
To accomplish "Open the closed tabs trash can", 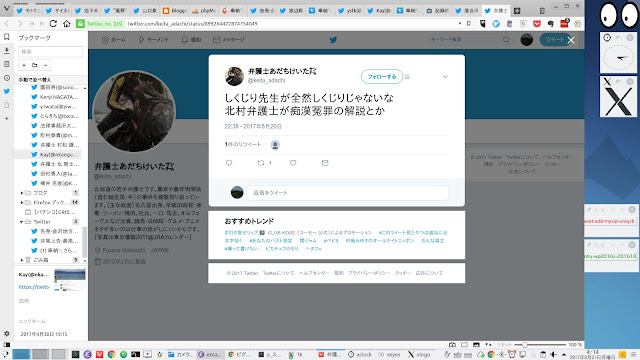I will click(542, 11).
